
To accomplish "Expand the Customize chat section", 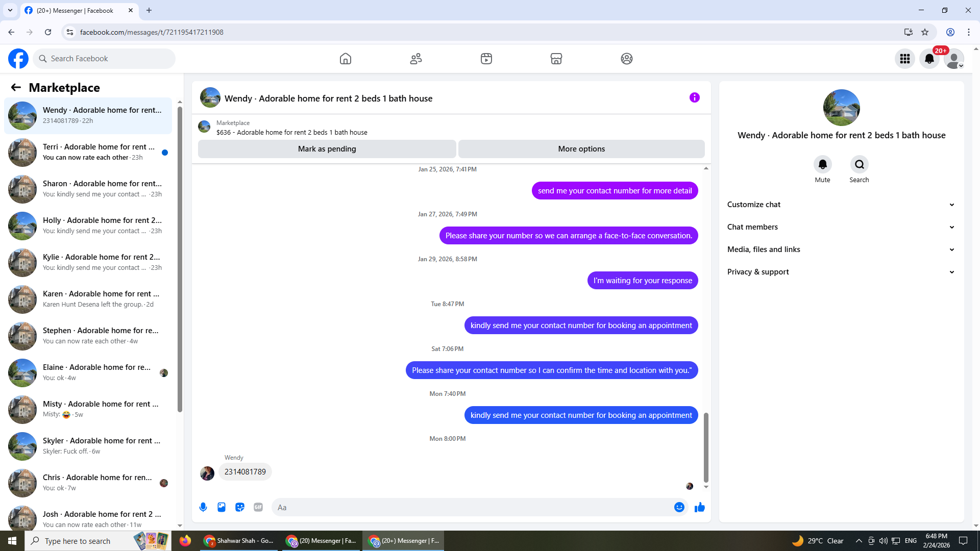I will click(841, 205).
